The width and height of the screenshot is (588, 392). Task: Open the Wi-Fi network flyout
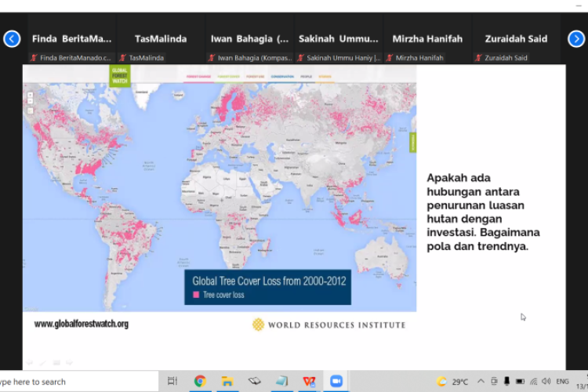pyautogui.click(x=533, y=382)
